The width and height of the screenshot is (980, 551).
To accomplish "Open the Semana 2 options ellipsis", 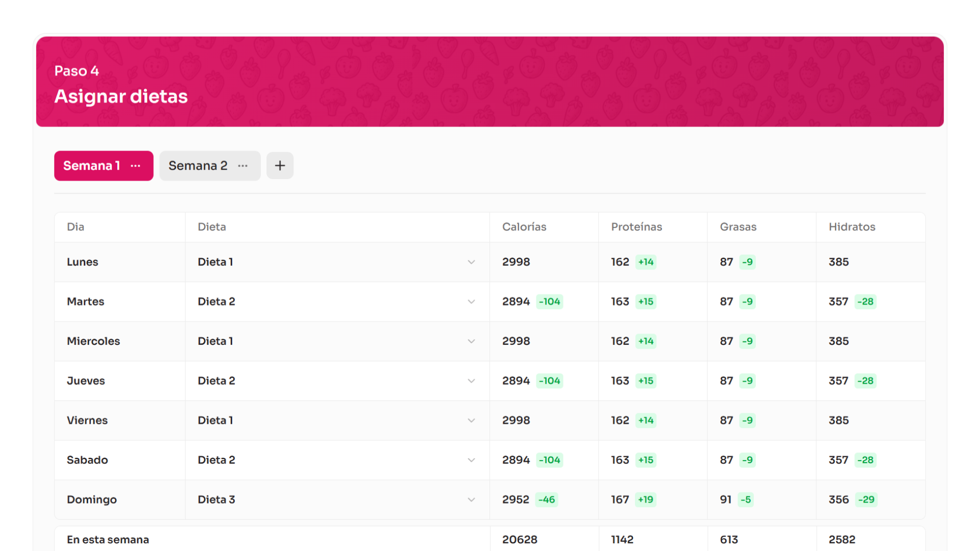I will click(x=243, y=166).
